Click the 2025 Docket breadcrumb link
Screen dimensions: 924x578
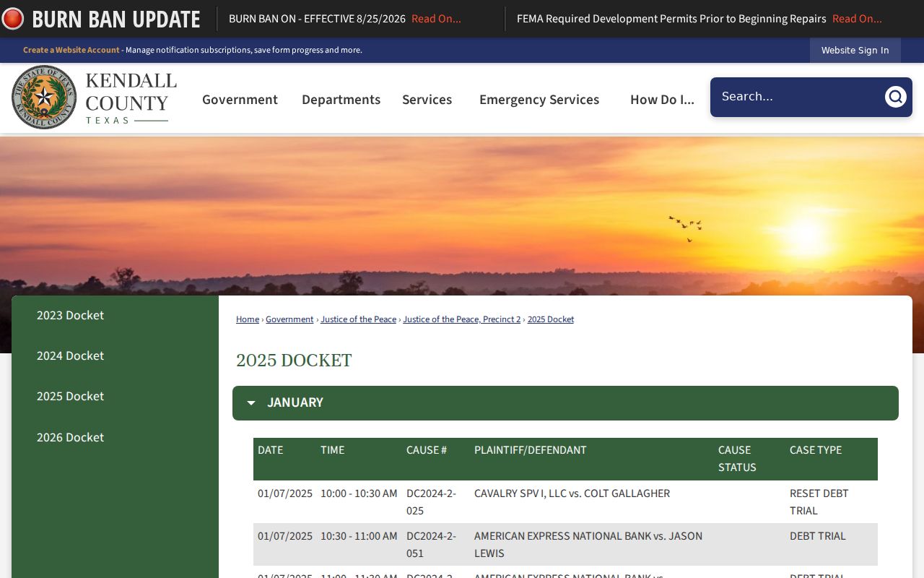tap(551, 319)
